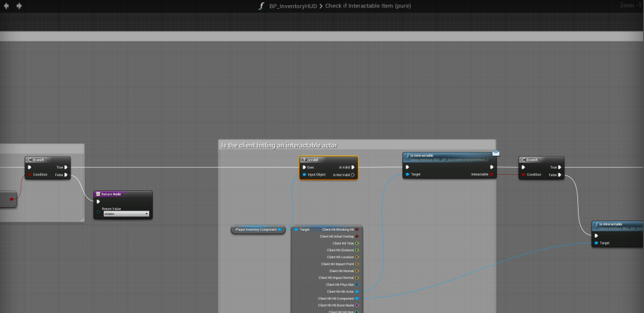Click the function icon beside BP_InventoryHUD breadcrumb
The width and height of the screenshot is (644, 313).
[261, 6]
